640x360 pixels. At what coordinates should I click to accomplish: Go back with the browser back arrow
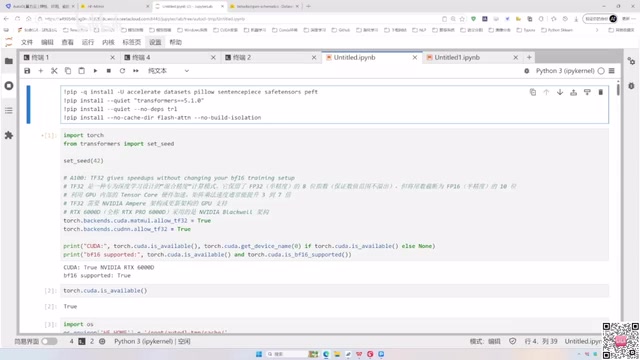6,19
